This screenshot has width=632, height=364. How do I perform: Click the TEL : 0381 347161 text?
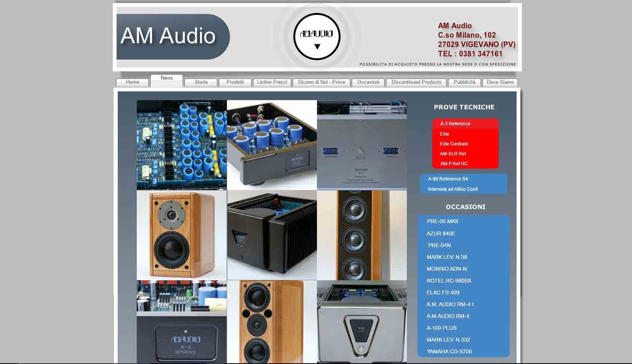(x=470, y=54)
